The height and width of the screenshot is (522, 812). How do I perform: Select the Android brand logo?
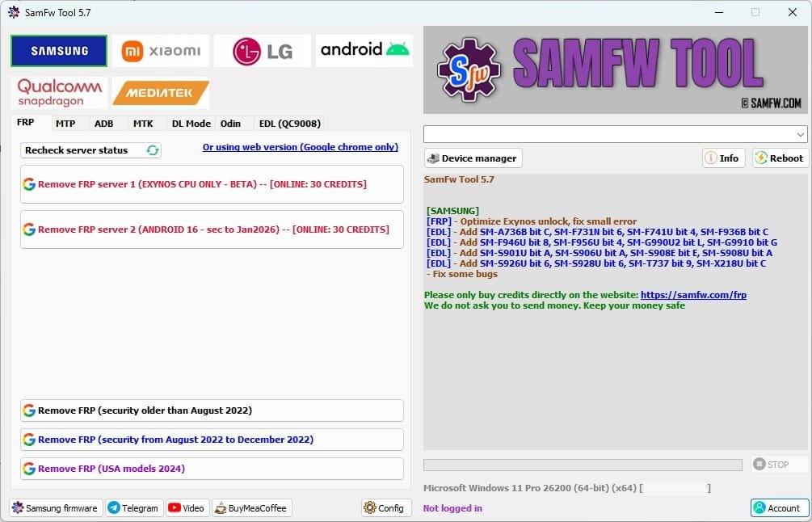(364, 51)
